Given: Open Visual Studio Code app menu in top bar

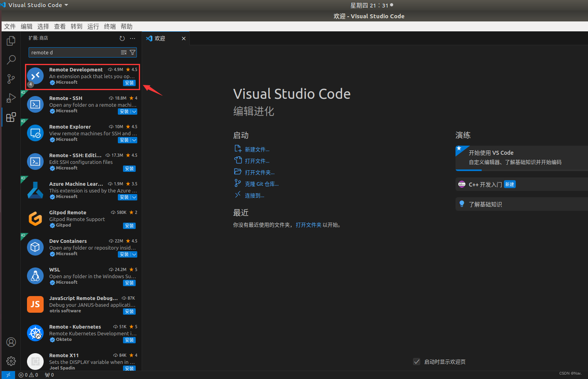Looking at the screenshot, I should coord(35,5).
